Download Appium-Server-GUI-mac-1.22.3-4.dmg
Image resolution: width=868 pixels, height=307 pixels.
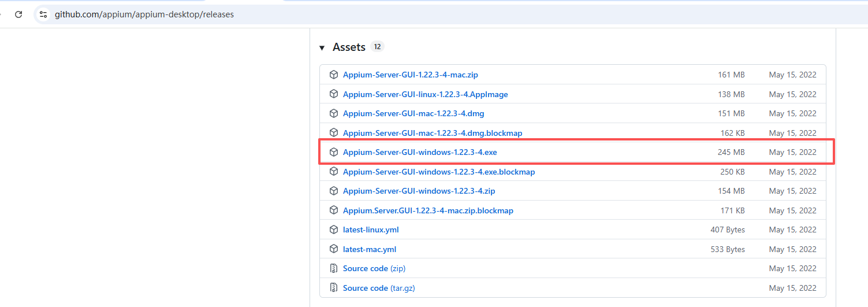(x=413, y=113)
